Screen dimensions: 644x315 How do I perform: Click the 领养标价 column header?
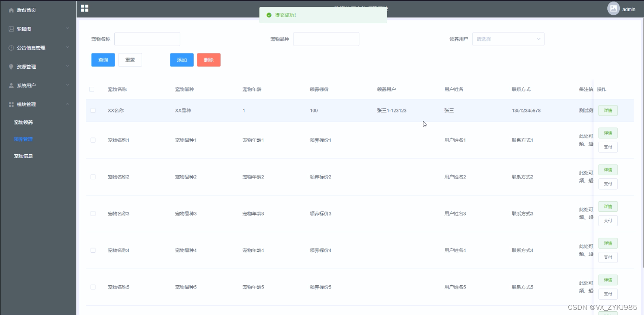coord(319,89)
